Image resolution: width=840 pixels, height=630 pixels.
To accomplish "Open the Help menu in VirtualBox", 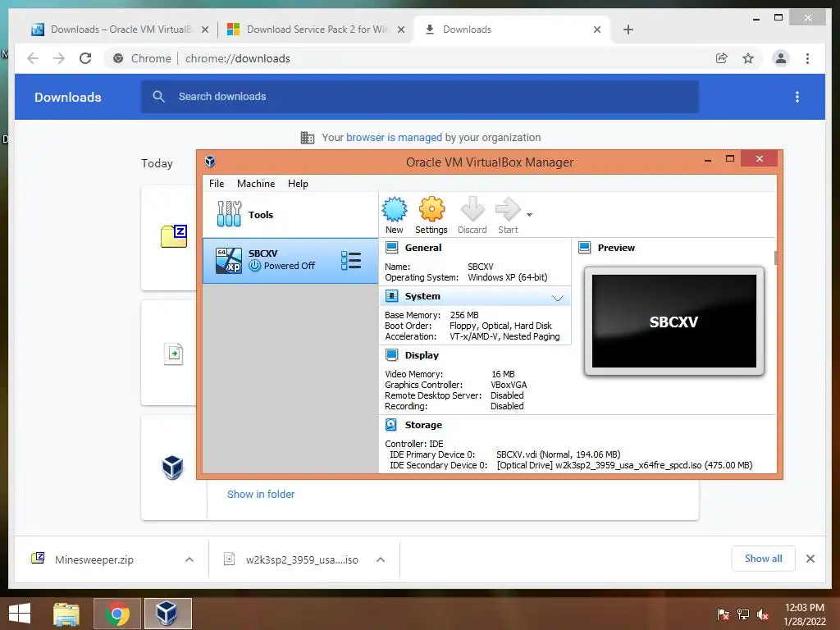I will 298,183.
